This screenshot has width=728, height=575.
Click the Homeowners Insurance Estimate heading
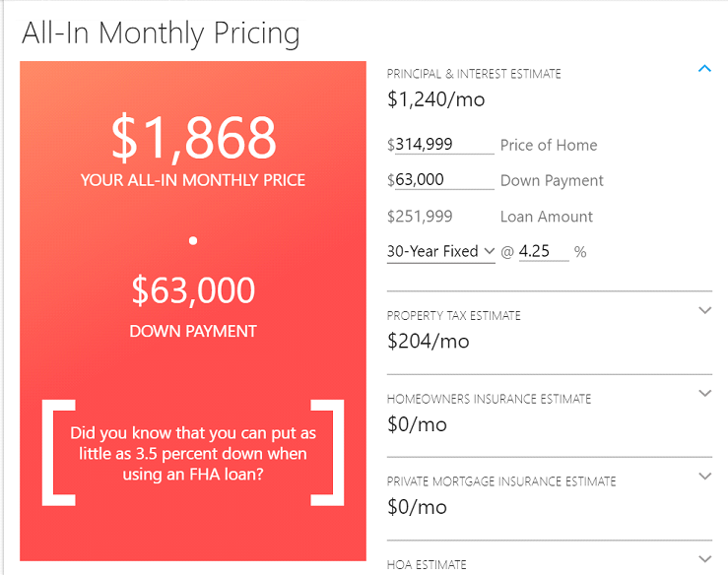click(x=489, y=399)
